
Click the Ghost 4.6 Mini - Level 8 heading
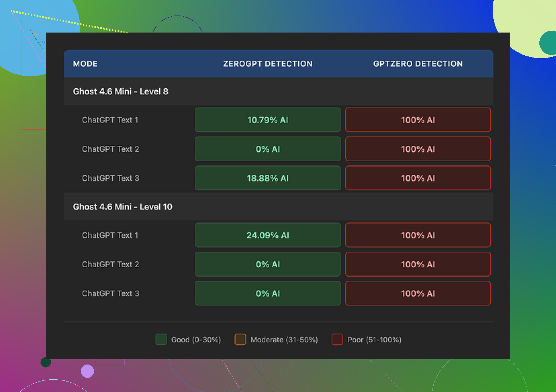point(121,91)
